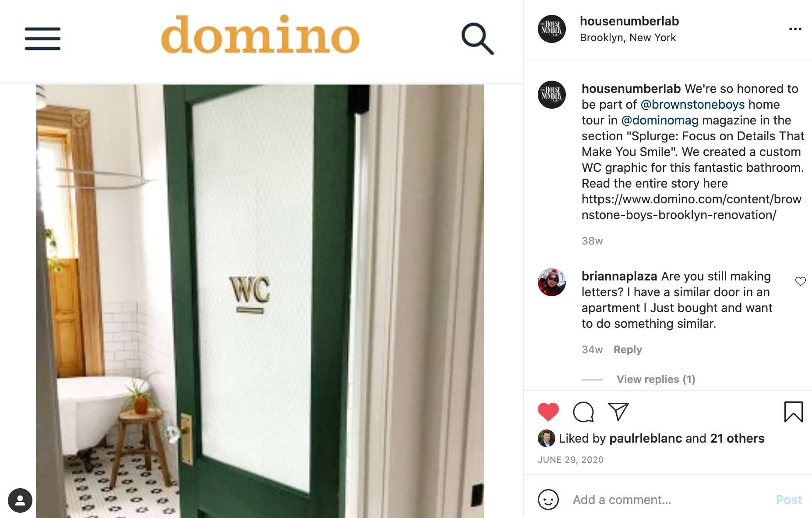The width and height of the screenshot is (812, 518).
Task: Unlike the post with the red heart
Action: point(548,412)
